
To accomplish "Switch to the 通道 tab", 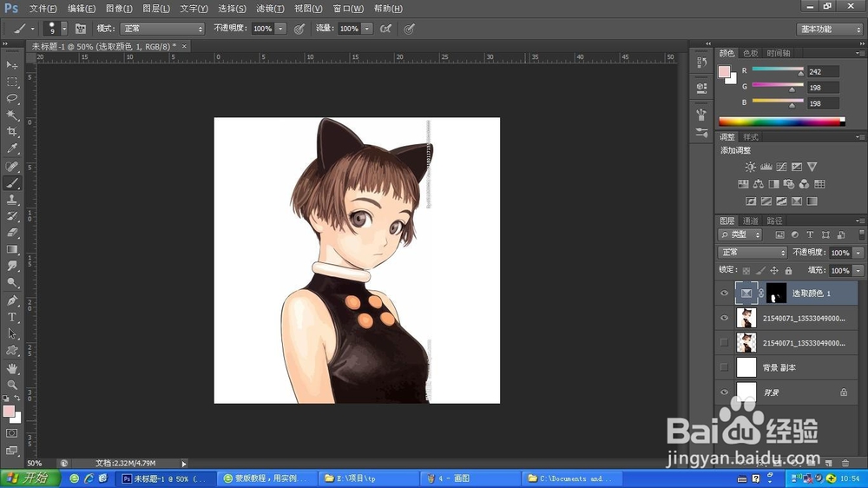I will [x=750, y=221].
